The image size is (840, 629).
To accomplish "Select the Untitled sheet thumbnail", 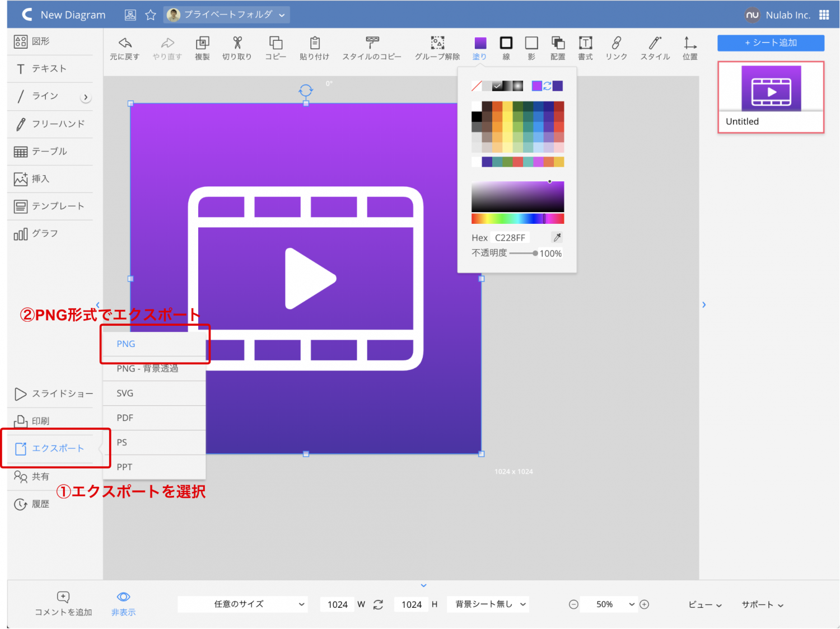I will pyautogui.click(x=771, y=97).
